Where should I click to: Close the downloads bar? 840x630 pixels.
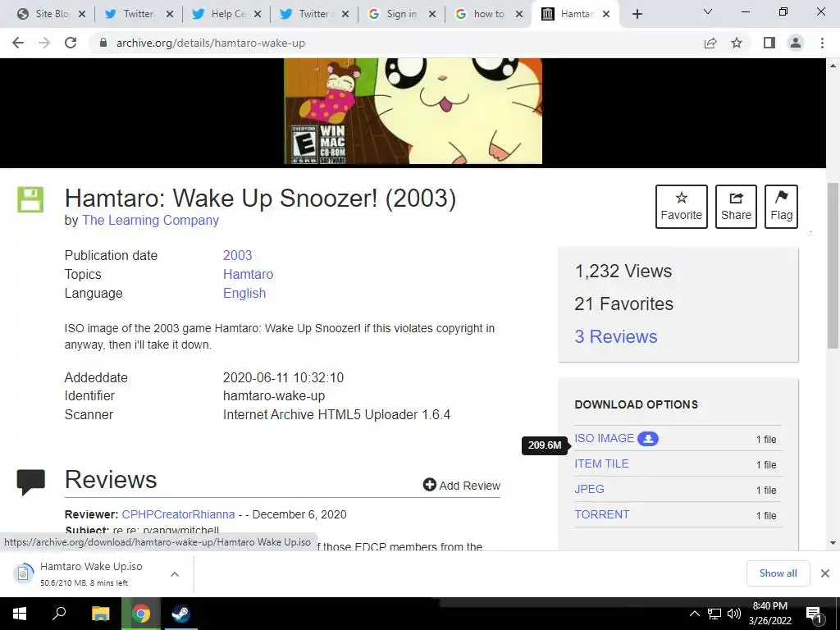825,573
